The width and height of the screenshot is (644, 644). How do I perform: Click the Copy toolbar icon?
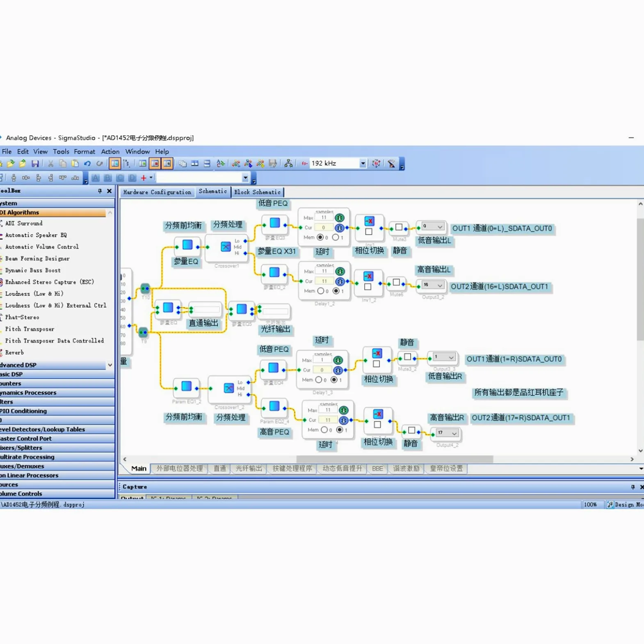62,164
